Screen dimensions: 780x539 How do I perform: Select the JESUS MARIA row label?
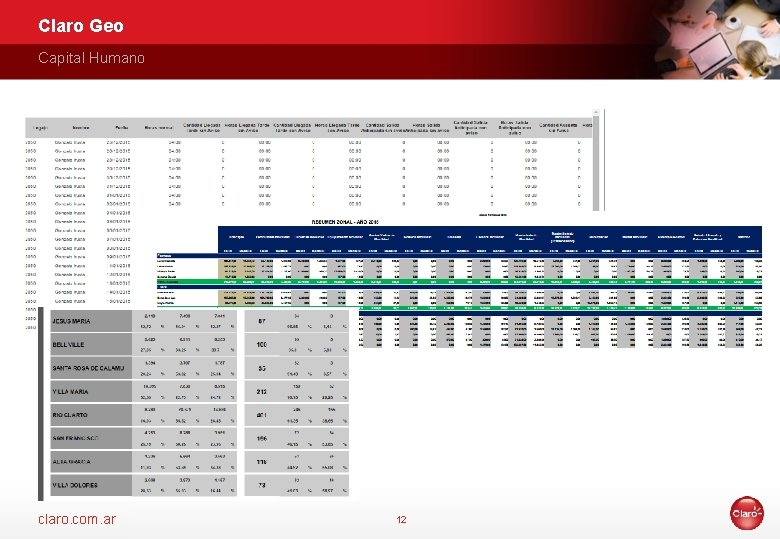(x=91, y=321)
